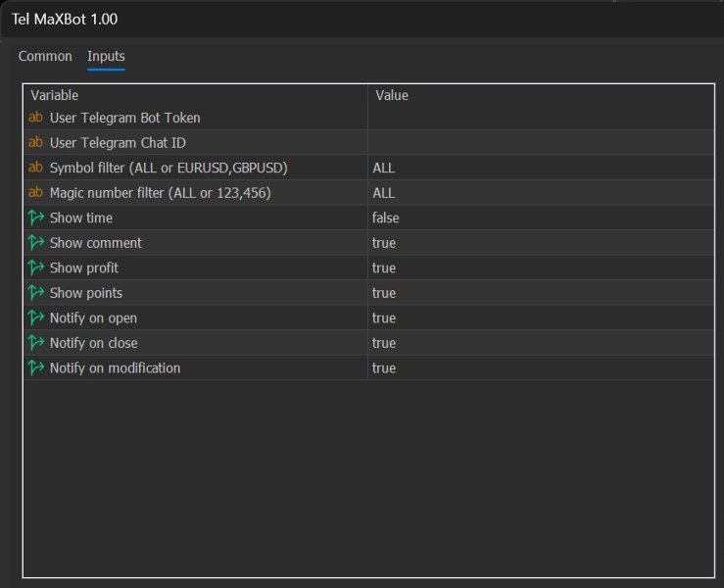Image resolution: width=724 pixels, height=588 pixels.
Task: Click boolean icon beside Show comment
Action: pos(35,242)
